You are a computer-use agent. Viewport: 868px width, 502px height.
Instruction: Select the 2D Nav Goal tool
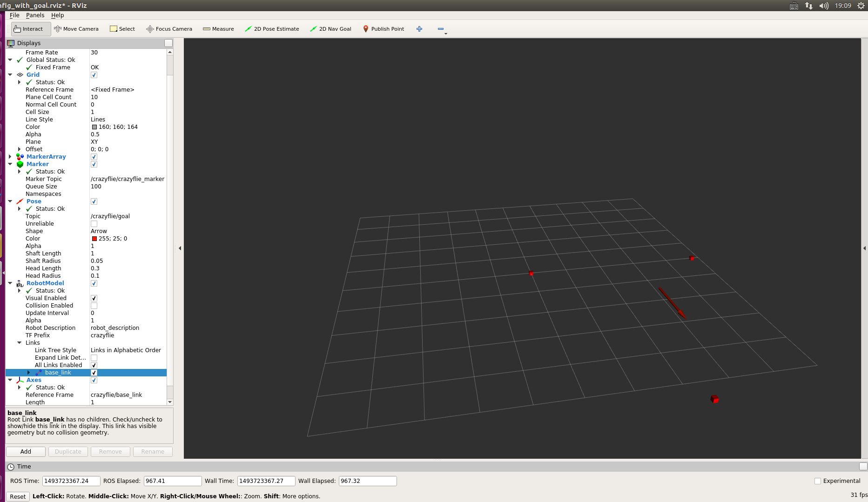[330, 29]
